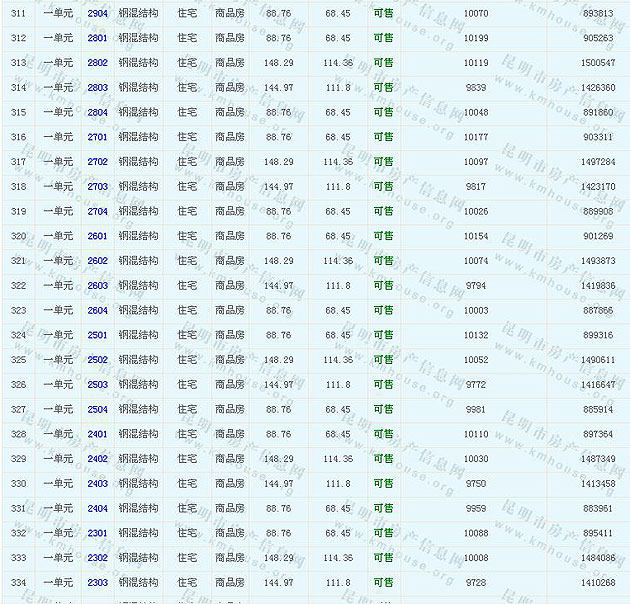Open the room 2804 entry

[97, 112]
